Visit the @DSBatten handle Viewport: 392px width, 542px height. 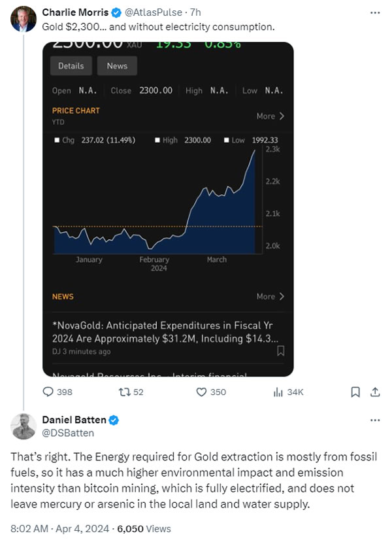tap(68, 433)
